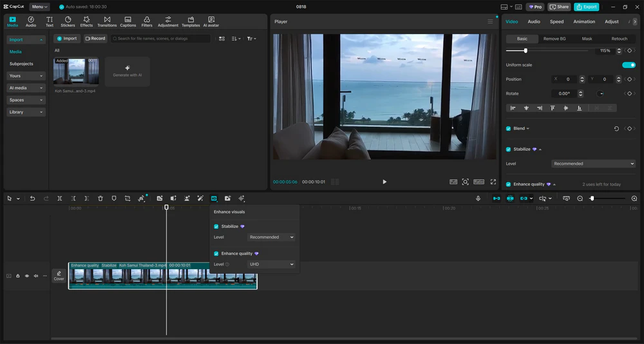The height and width of the screenshot is (344, 644).
Task: Uncheck Enhance quality in the popup
Action: coord(216,254)
